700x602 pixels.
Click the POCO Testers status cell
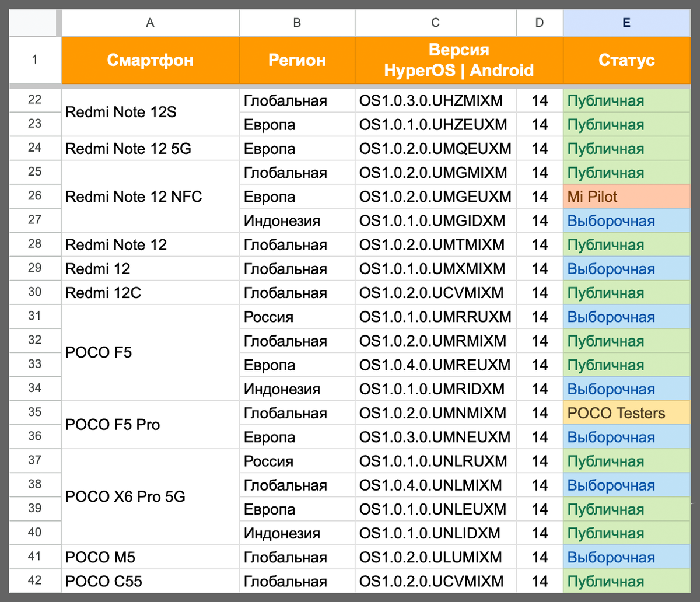(626, 413)
